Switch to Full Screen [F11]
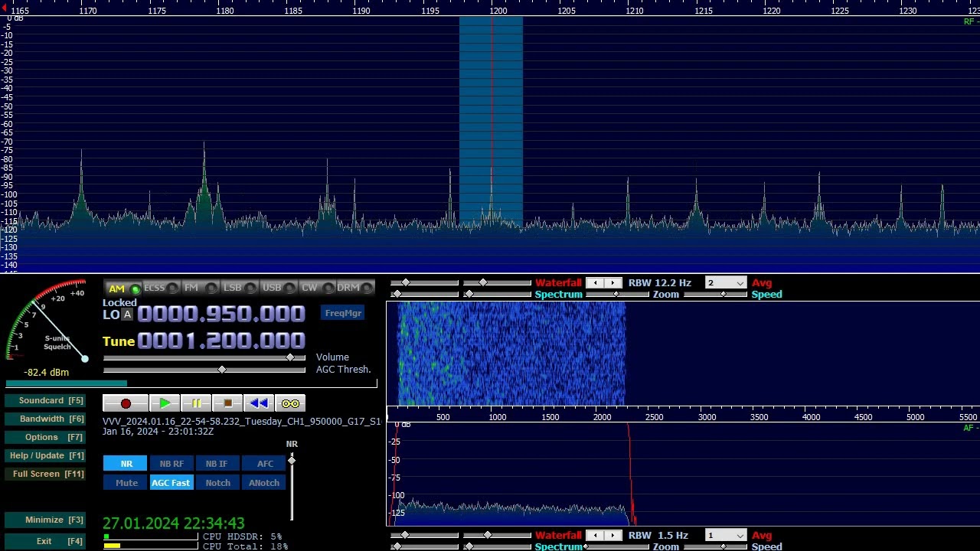 (x=44, y=474)
